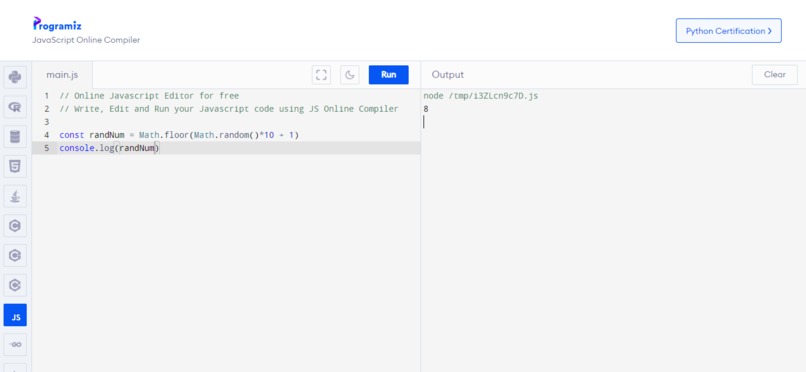Open the Java compiler sidebar icon
The image size is (806, 372).
(x=15, y=196)
